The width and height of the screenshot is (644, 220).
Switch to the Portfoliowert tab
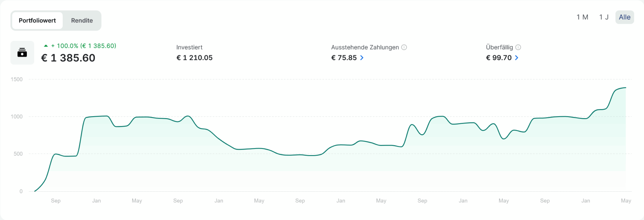[x=37, y=20]
